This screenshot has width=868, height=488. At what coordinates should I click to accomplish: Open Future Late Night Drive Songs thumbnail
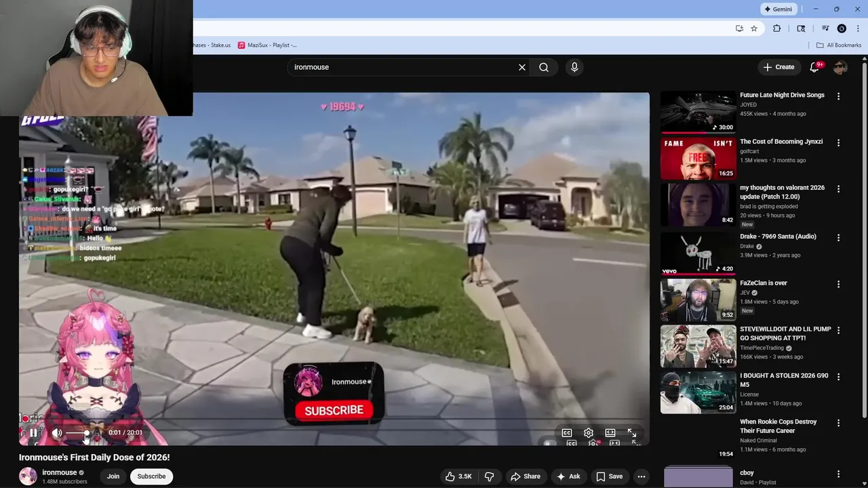point(698,112)
